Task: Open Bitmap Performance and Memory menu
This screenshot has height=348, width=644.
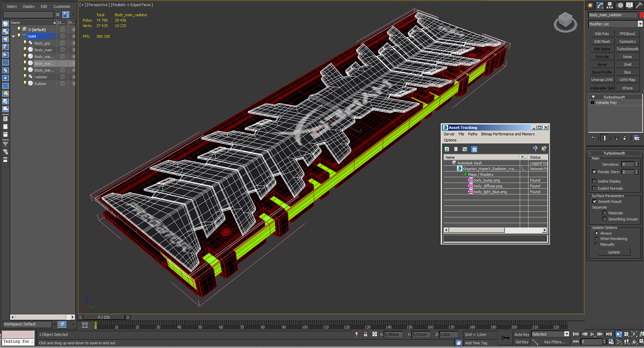Action: tap(508, 134)
